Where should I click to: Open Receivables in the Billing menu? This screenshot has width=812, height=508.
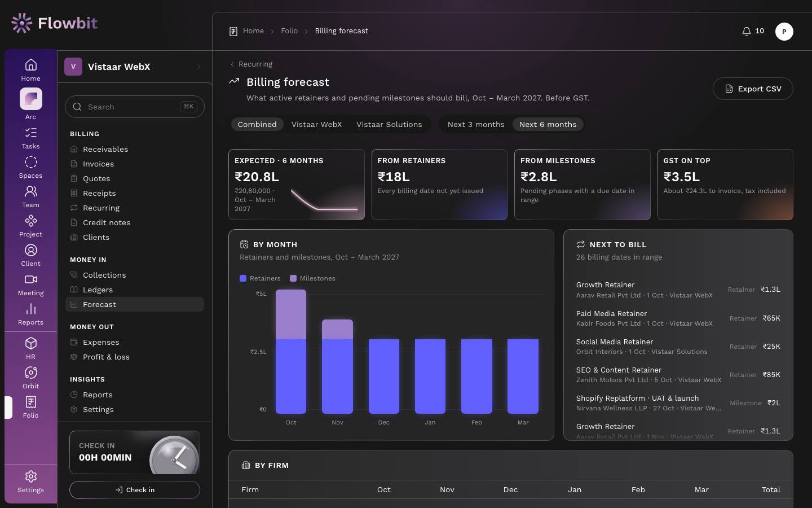pos(134,149)
